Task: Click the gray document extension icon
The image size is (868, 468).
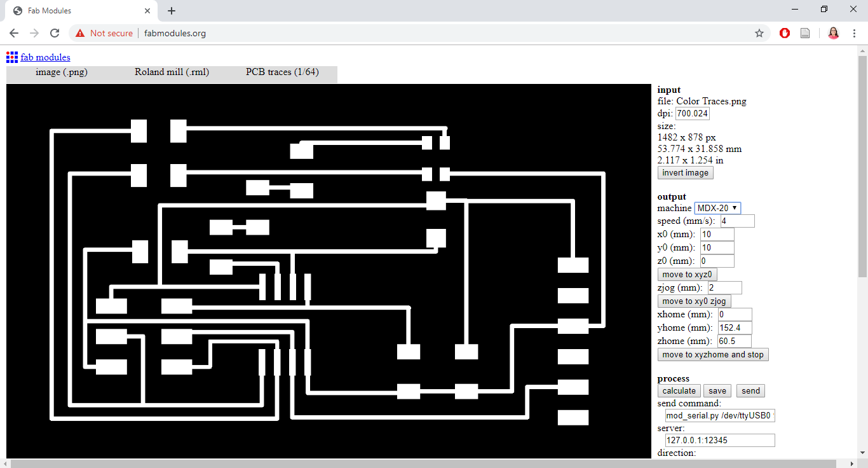Action: coord(805,33)
